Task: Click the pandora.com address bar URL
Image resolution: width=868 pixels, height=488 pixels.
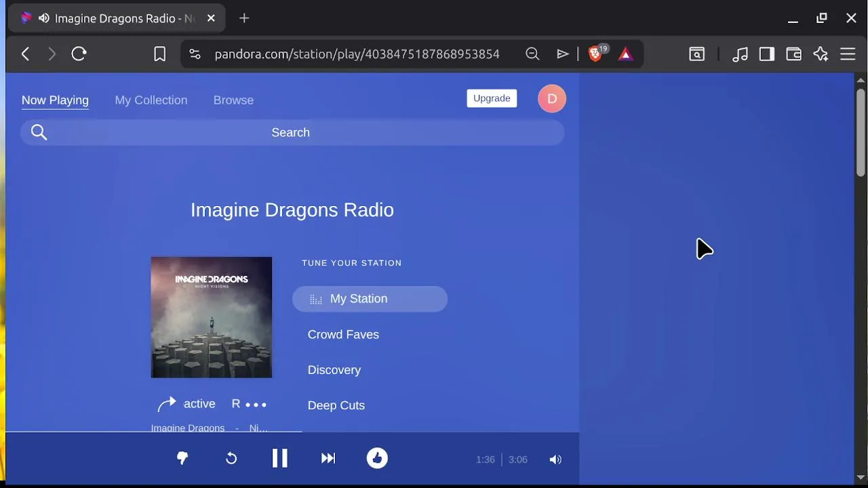Action: (357, 54)
